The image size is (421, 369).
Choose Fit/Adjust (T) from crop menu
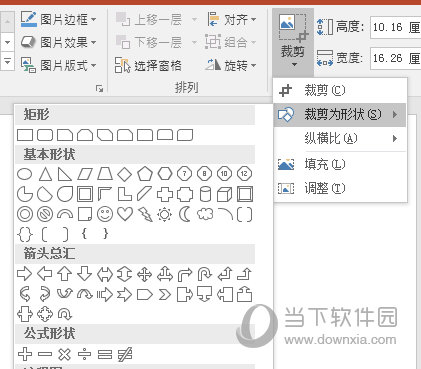(x=340, y=188)
